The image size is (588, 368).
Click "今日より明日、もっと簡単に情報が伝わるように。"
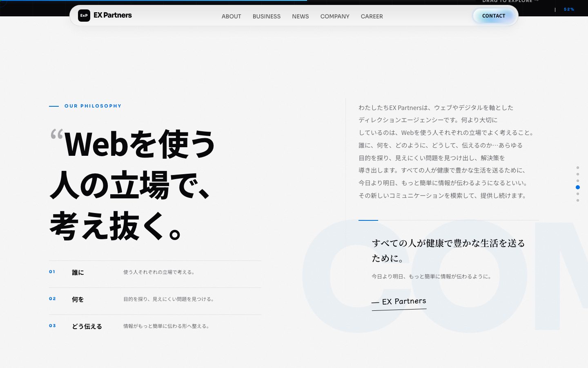(x=432, y=276)
